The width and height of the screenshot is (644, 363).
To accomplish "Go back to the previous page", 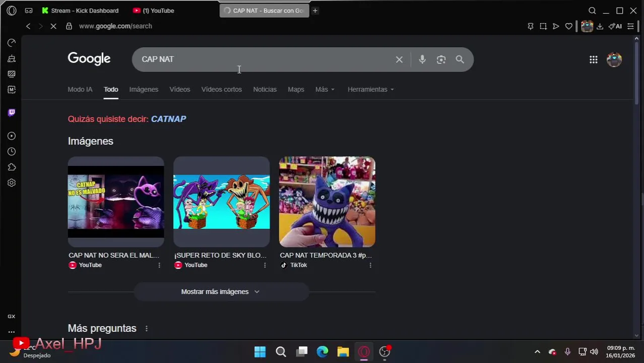I will (28, 26).
